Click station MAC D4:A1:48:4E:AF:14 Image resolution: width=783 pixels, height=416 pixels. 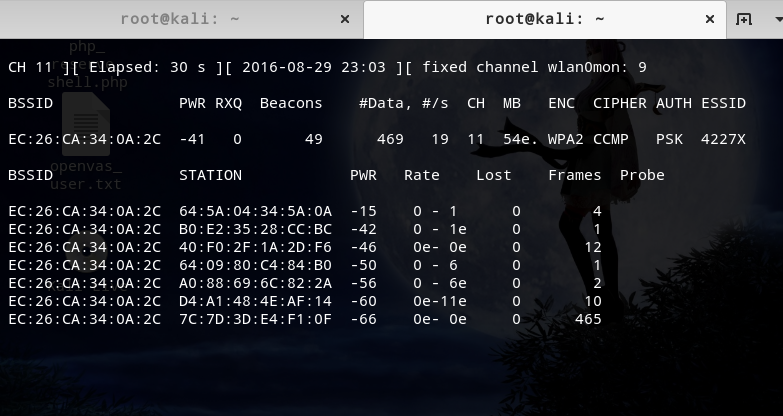coord(255,301)
